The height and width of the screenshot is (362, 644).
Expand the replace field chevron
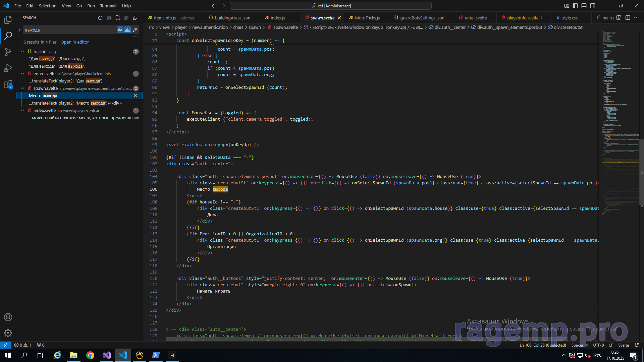tap(19, 30)
